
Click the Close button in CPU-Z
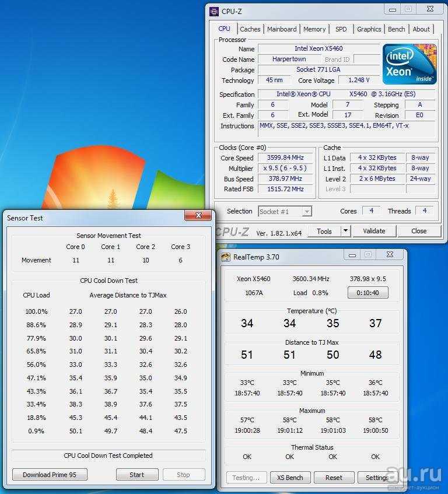tap(419, 231)
